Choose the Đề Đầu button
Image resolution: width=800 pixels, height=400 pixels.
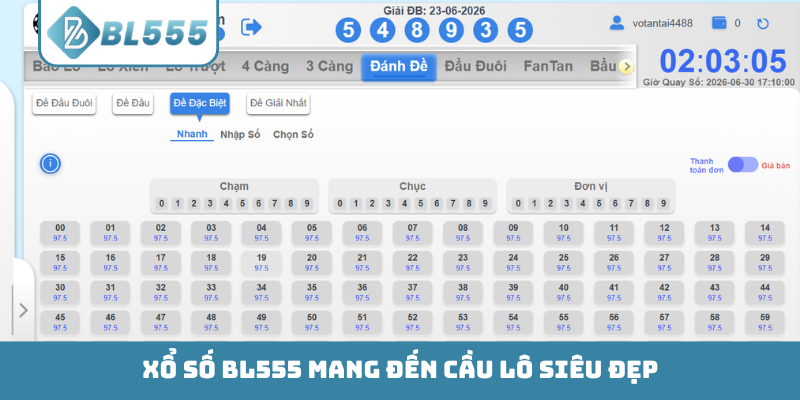click(x=133, y=104)
